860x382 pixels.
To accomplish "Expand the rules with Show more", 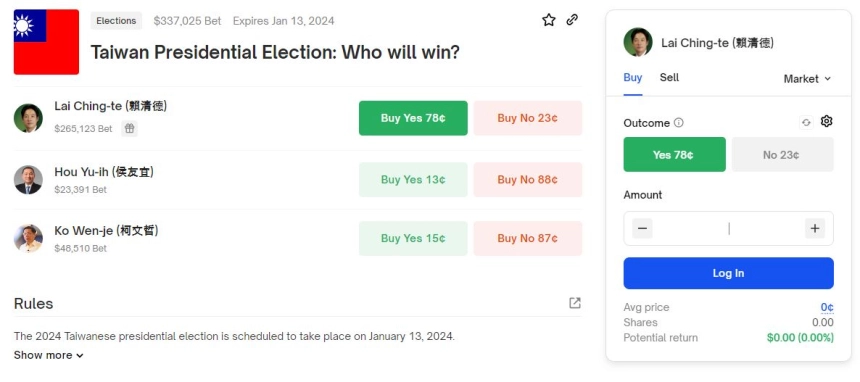I will pos(49,355).
